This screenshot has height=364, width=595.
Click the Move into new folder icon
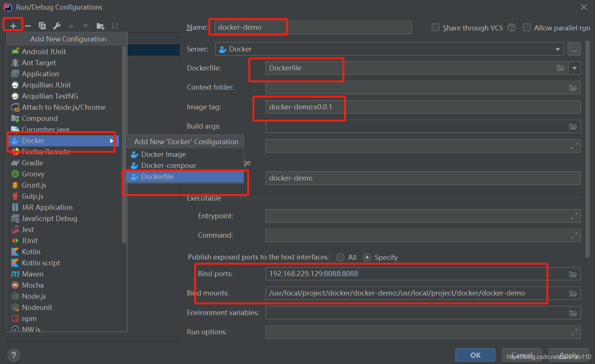point(100,26)
